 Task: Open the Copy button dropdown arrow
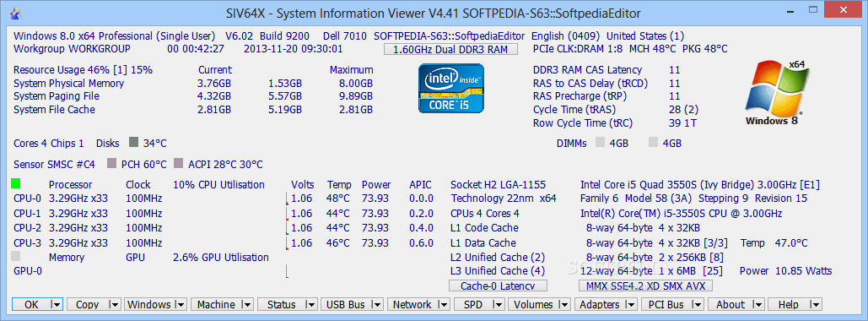coord(114,304)
